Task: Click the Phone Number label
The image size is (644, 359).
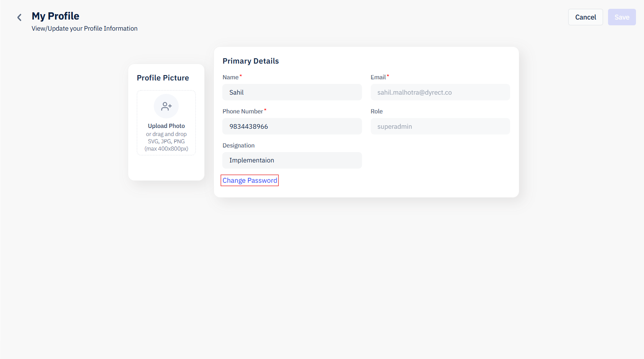Action: 243,111
